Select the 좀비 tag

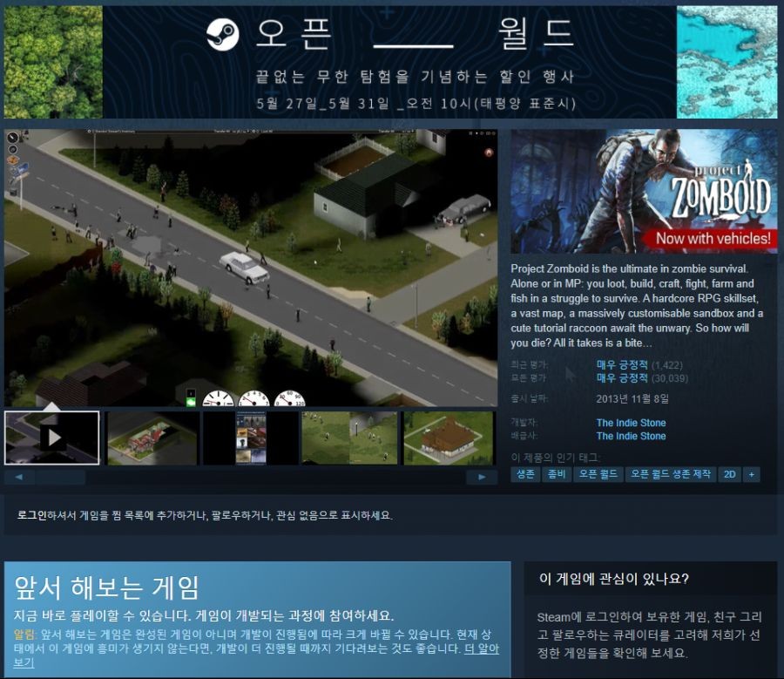click(x=557, y=474)
